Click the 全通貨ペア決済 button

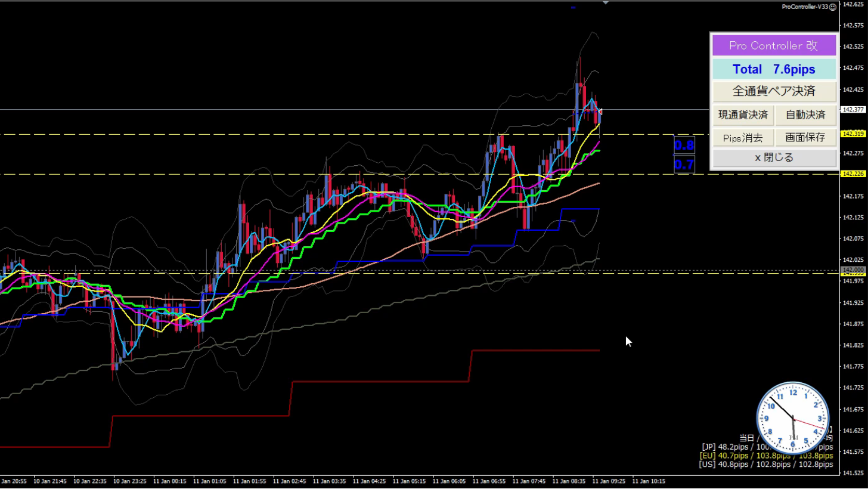(x=774, y=91)
